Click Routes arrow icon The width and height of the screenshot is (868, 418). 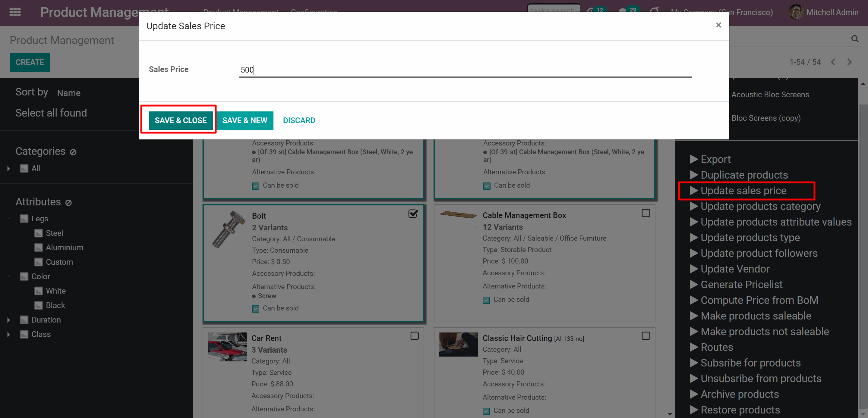pyautogui.click(x=693, y=347)
